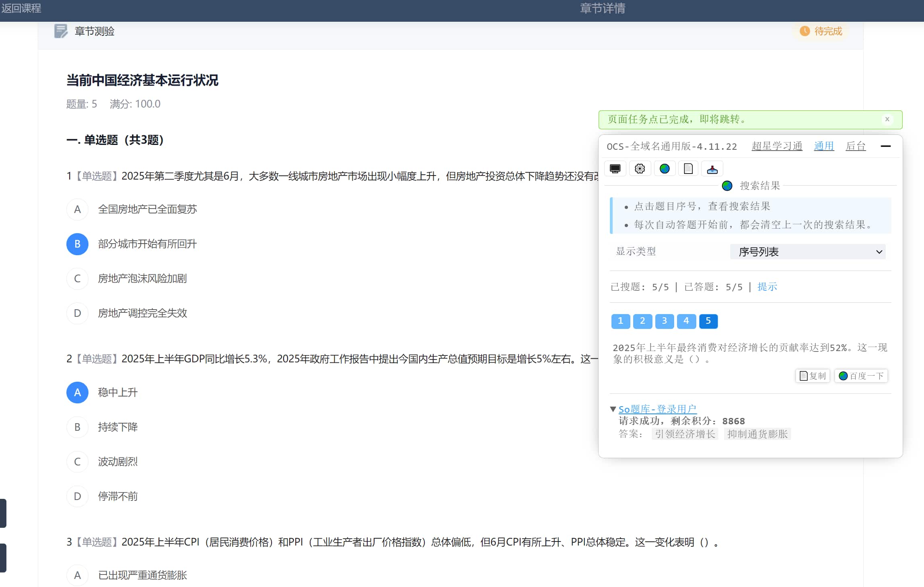This screenshot has width=924, height=587.
Task: Open the gear settings icon in OCS panel
Action: click(640, 169)
